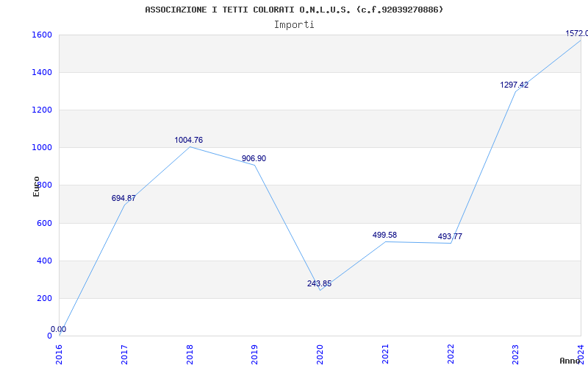
Task: Click the y-axis value 1200
Action: tap(42, 110)
